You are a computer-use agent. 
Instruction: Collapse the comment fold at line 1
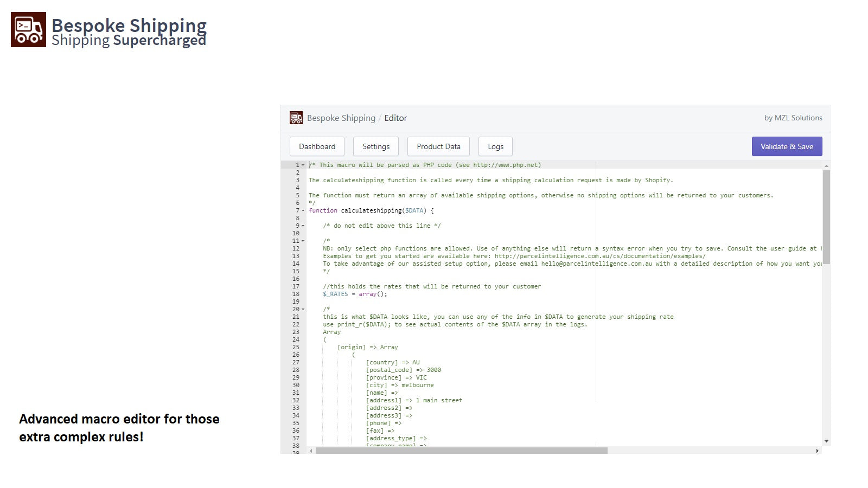[x=303, y=165]
